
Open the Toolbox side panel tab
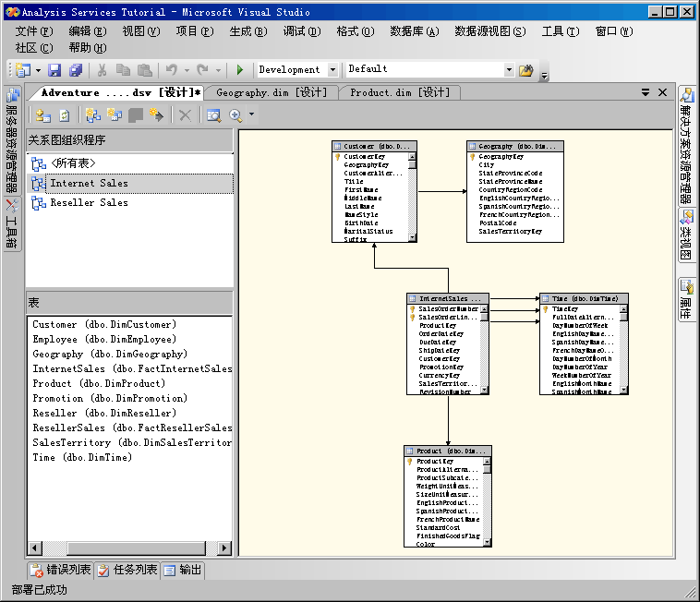pos(12,223)
